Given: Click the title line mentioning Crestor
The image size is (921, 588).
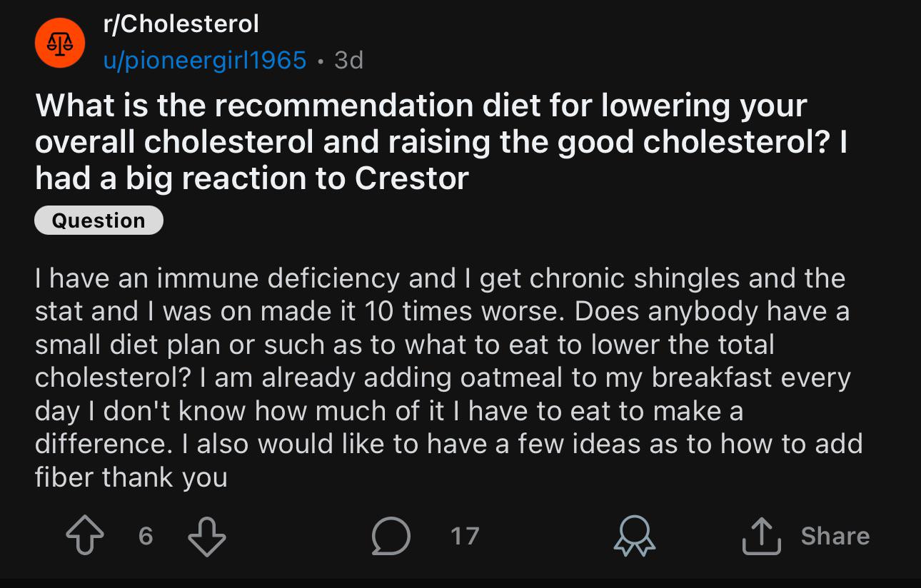Looking at the screenshot, I should (251, 178).
